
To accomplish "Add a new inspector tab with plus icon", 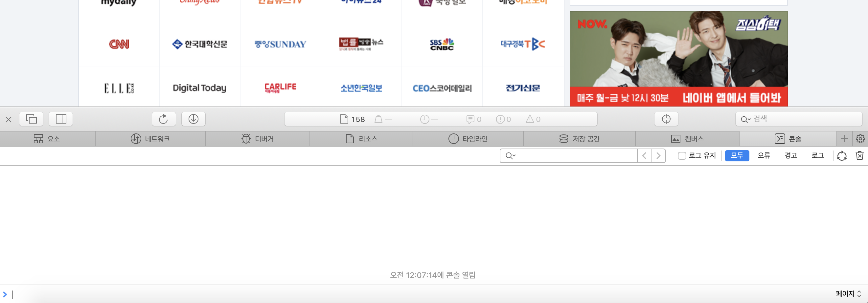I will point(844,139).
